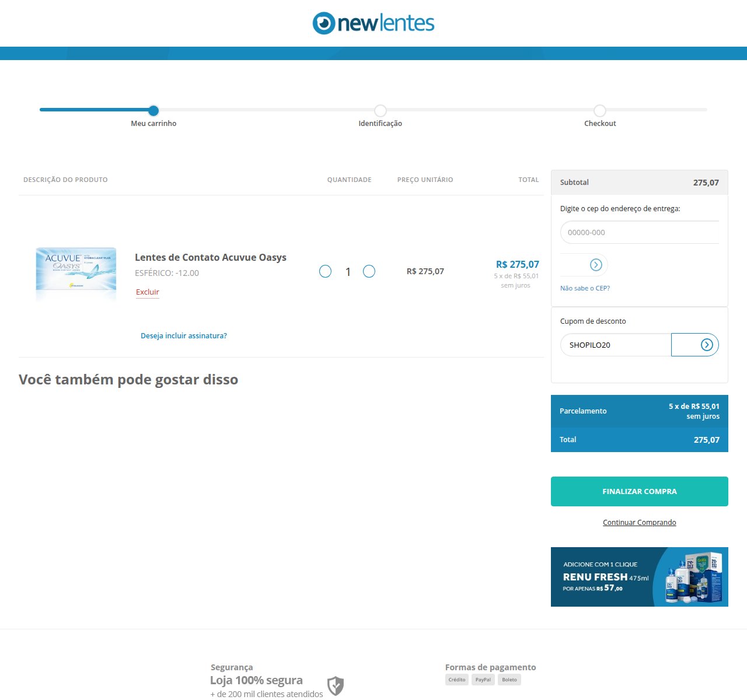Select the 'Identificação' step marker
The image size is (747, 700).
click(x=381, y=110)
